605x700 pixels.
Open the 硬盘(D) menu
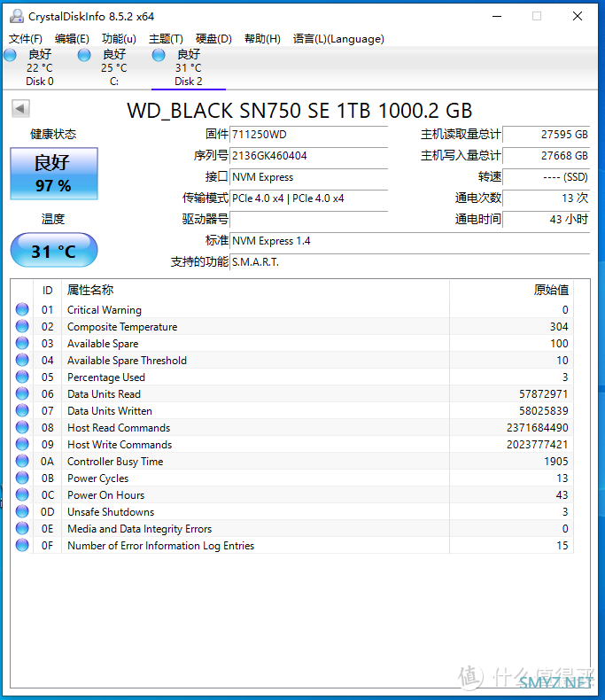point(213,39)
